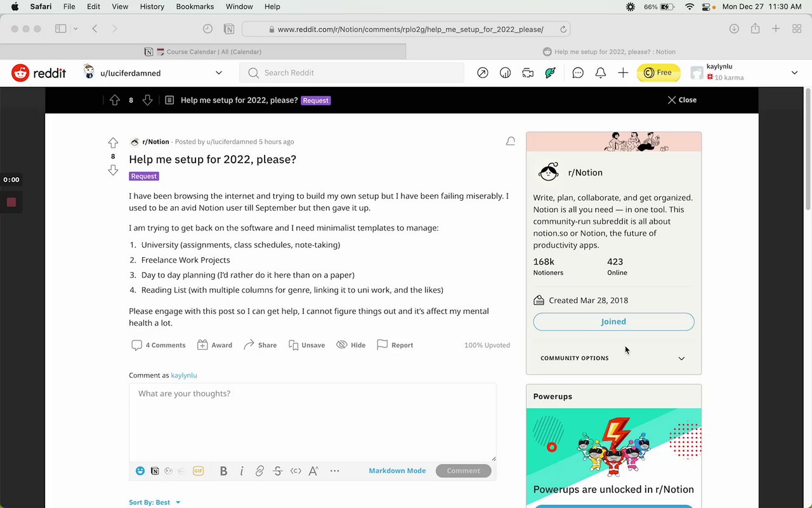Click the Free coins button

tap(658, 73)
